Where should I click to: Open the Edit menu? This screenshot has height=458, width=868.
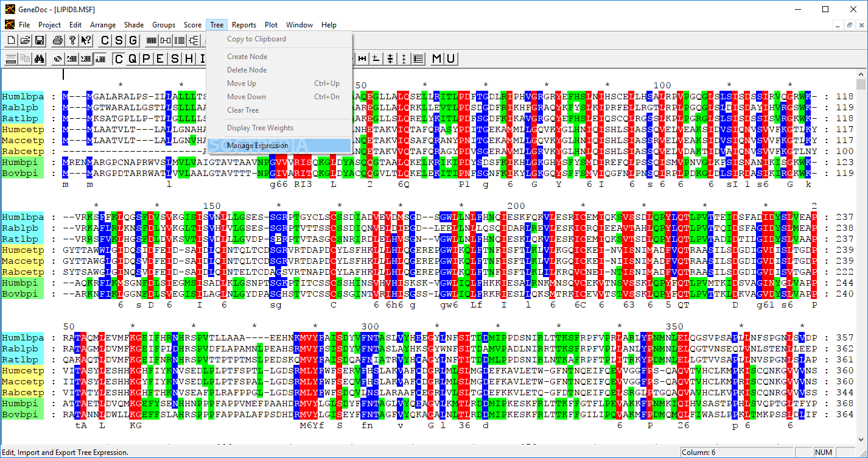75,25
